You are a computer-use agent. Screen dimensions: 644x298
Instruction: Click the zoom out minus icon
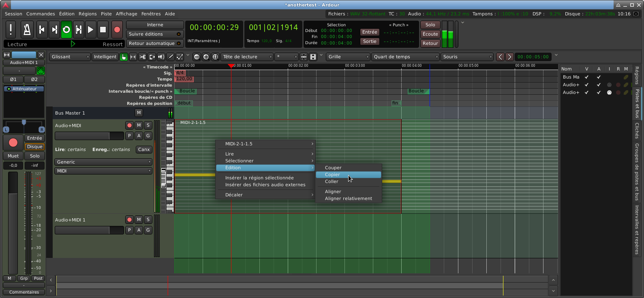(x=197, y=57)
